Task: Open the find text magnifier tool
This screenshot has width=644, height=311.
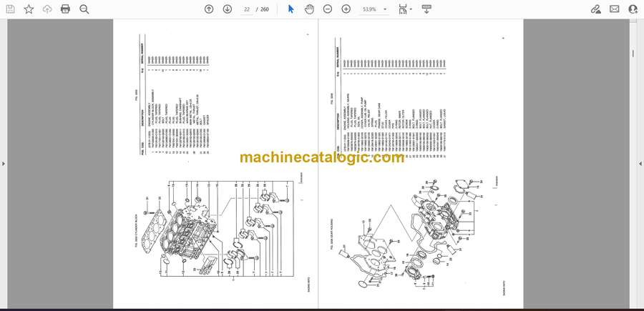Action: click(84, 9)
